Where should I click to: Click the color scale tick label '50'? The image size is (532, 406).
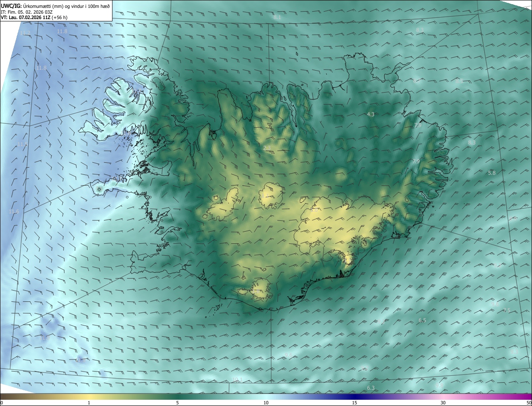529,403
